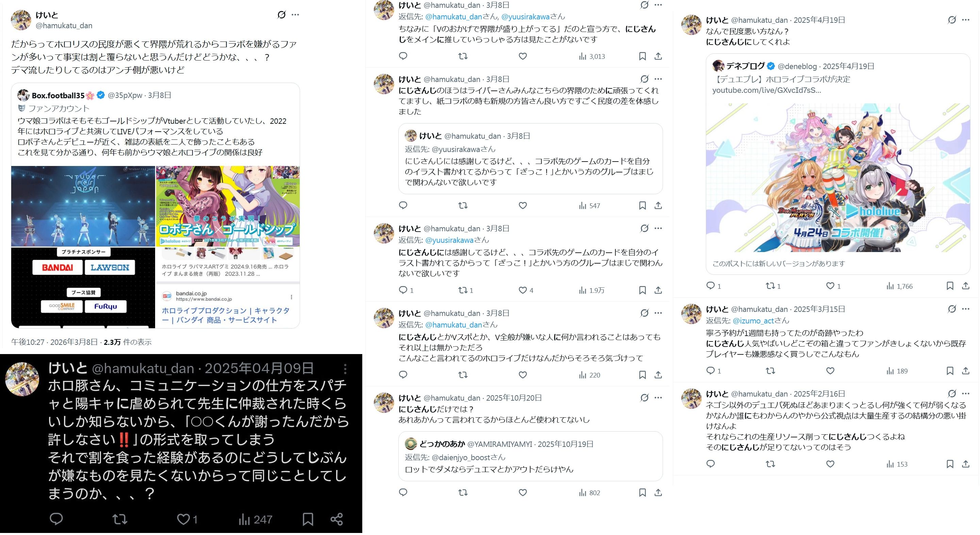Click Grok icon on 2025年4月19日 tweet
This screenshot has height=535, width=980.
tap(952, 20)
